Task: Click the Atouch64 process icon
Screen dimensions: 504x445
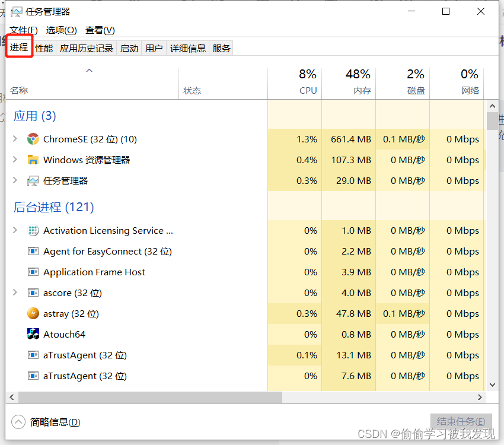Action: coord(33,334)
